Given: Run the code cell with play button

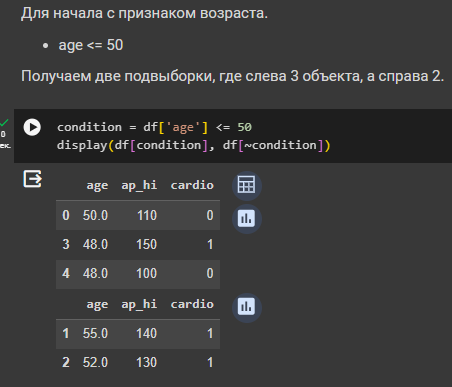Looking at the screenshot, I should pos(32,127).
